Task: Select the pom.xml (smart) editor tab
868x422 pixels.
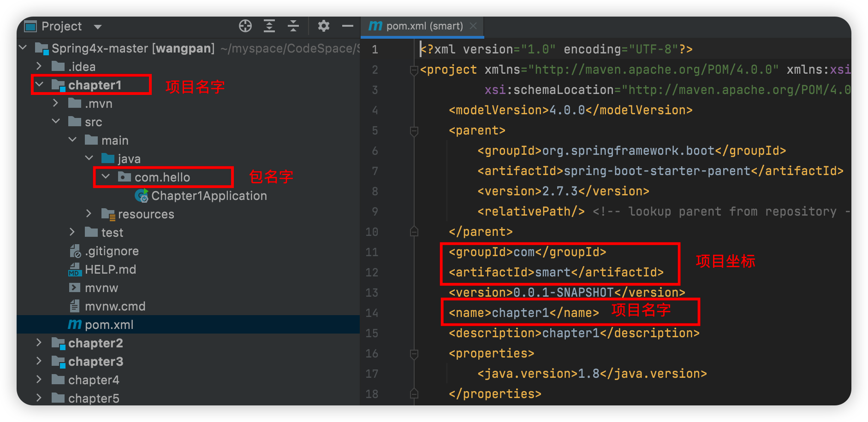Action: (x=422, y=26)
